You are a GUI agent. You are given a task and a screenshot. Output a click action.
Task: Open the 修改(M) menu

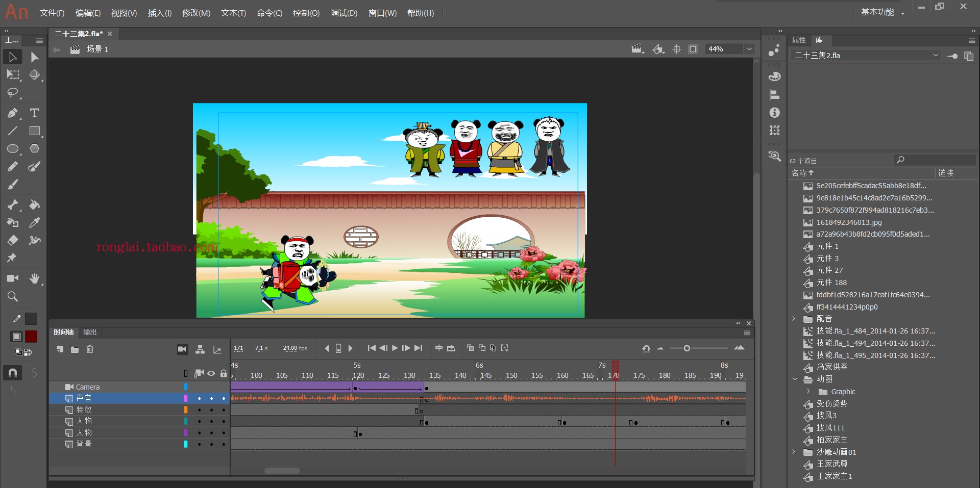click(x=196, y=13)
